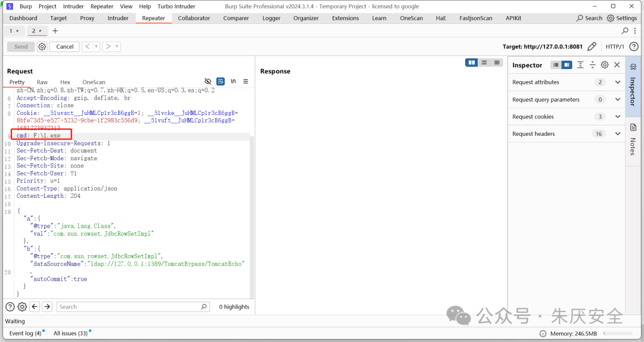Open request editor hamburger menu
644x342 pixels.
[246, 81]
